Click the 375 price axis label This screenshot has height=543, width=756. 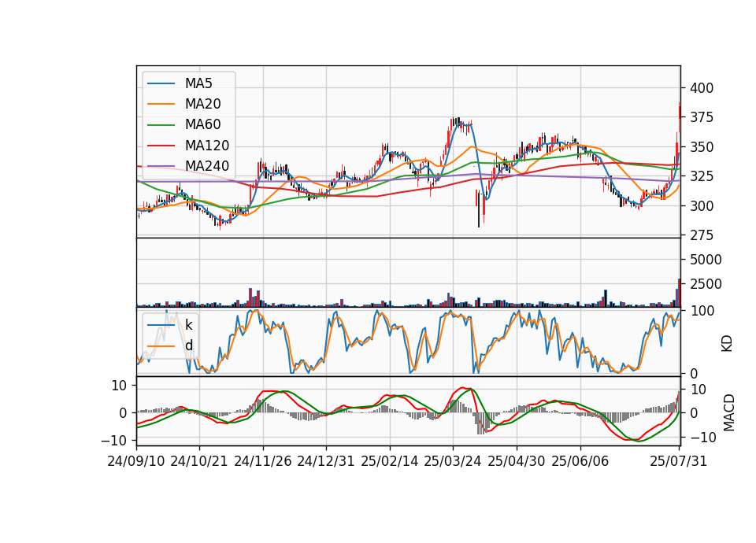coord(702,117)
